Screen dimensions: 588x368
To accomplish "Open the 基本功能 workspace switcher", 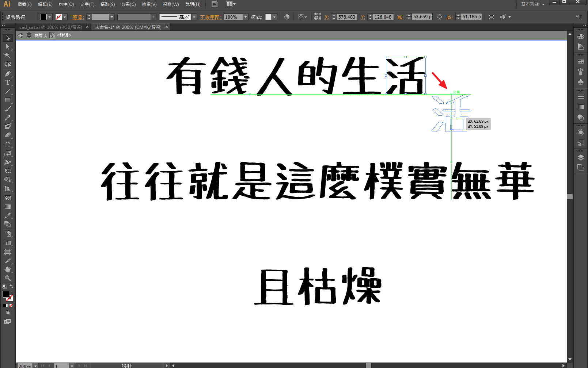I will [x=532, y=4].
